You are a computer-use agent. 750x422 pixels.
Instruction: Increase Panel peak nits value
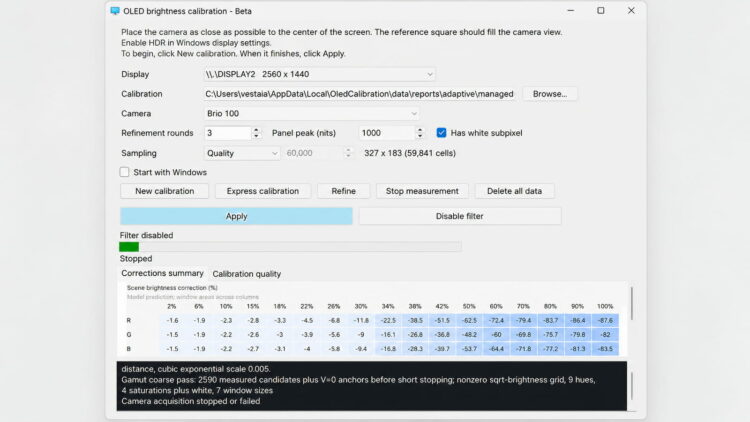pyautogui.click(x=419, y=130)
